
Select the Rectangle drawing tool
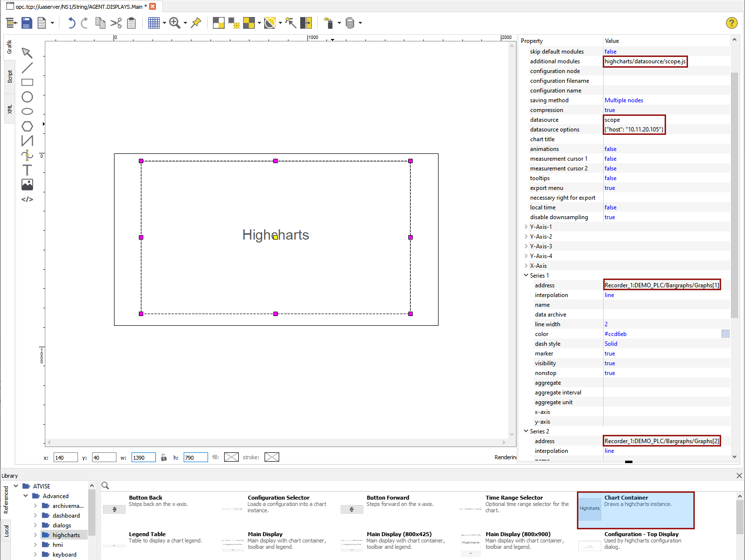27,82
